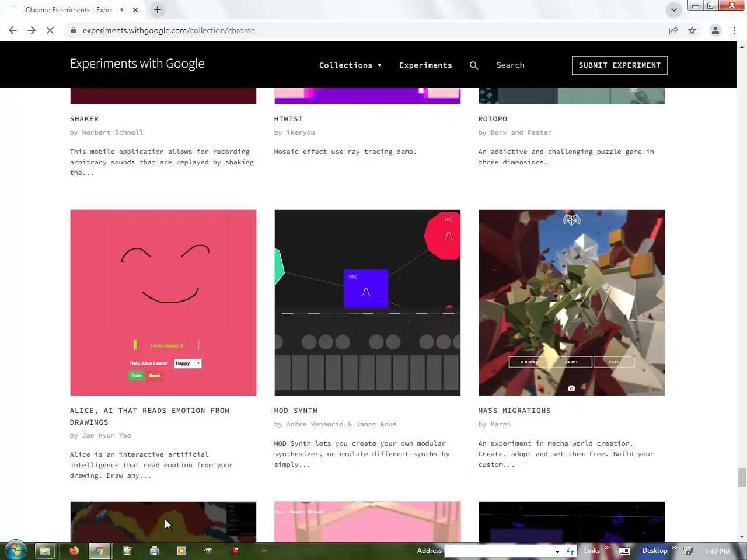The image size is (747, 560).
Task: Open the HTWIST experiment title
Action: [288, 119]
